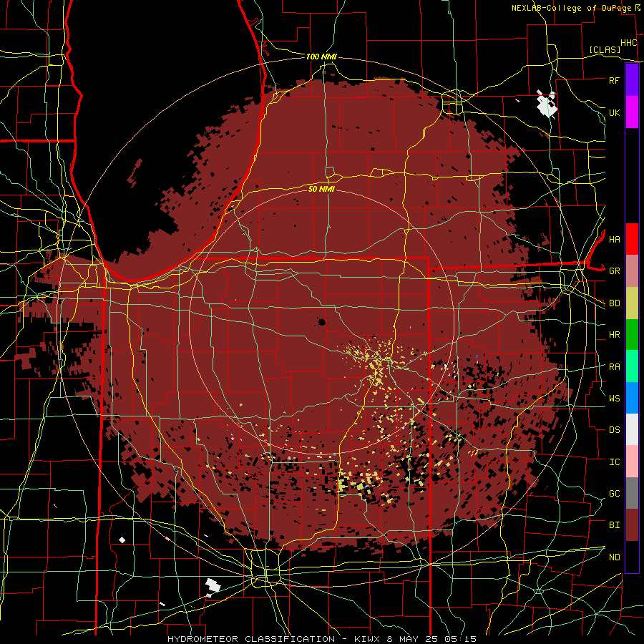Click the IC light pink color swatch
This screenshot has height=644, width=644.
click(x=632, y=462)
